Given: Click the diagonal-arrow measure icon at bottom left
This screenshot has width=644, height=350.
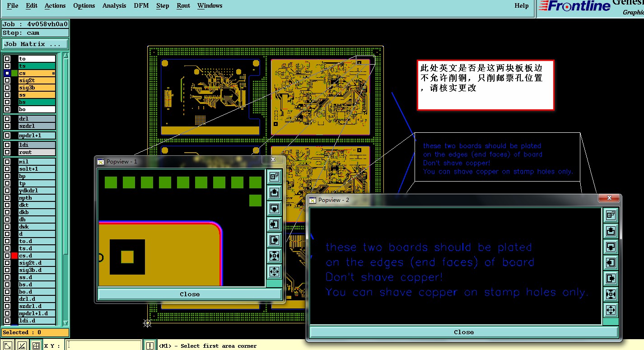Looking at the screenshot, I should point(8,346).
